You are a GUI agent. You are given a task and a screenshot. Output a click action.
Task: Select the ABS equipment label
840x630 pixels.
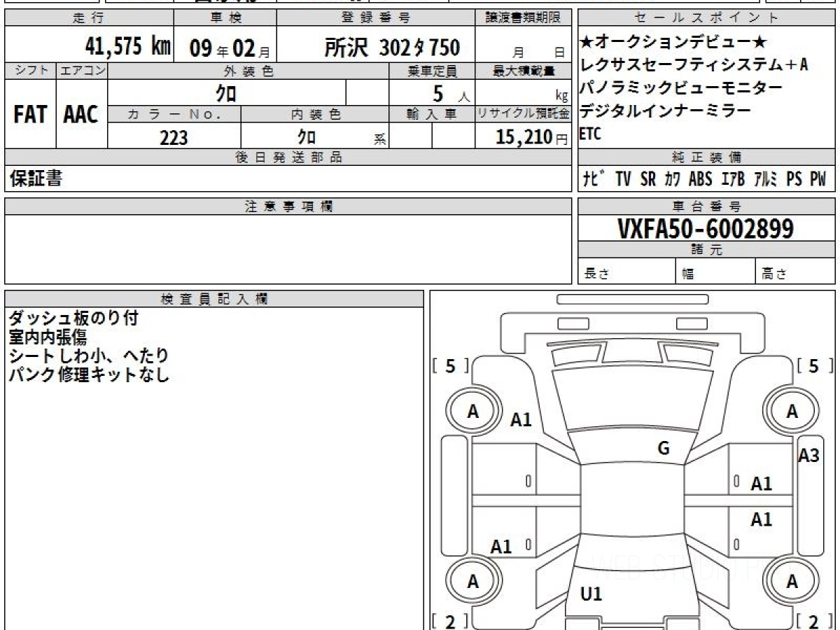[x=700, y=179]
